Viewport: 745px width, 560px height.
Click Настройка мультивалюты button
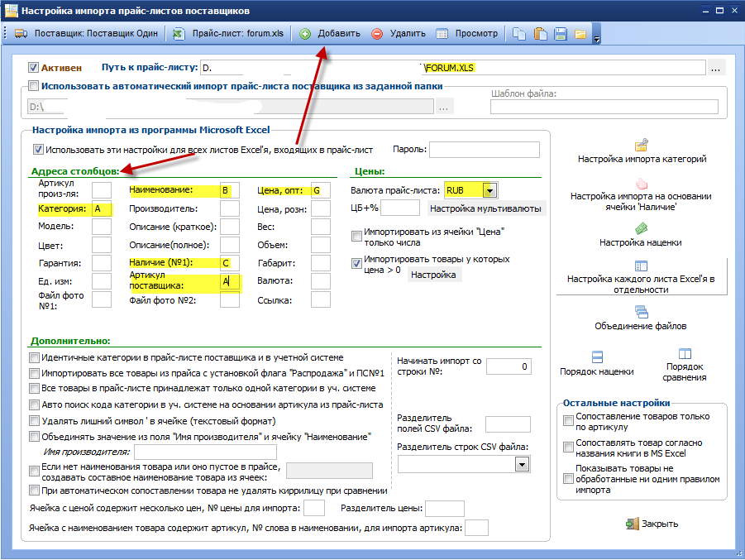pyautogui.click(x=485, y=208)
